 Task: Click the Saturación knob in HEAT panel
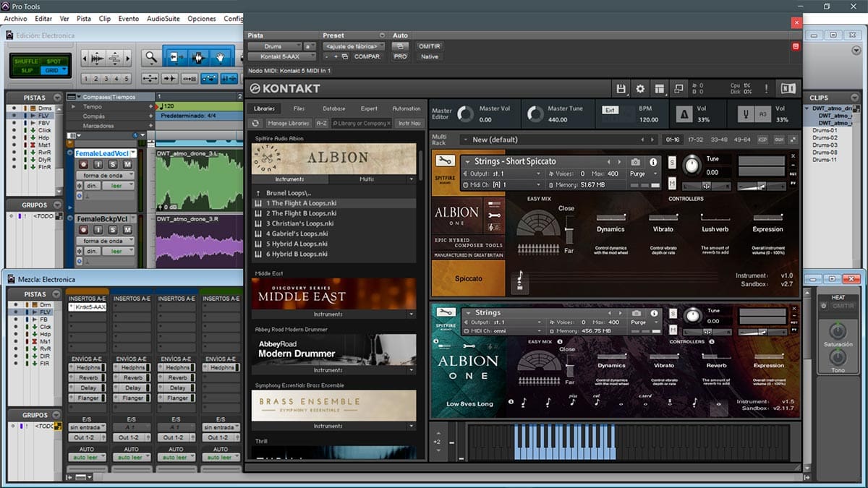838,332
